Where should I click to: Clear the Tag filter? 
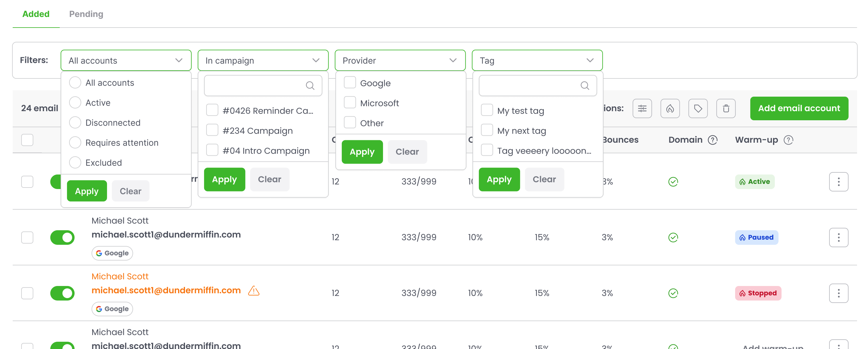544,179
